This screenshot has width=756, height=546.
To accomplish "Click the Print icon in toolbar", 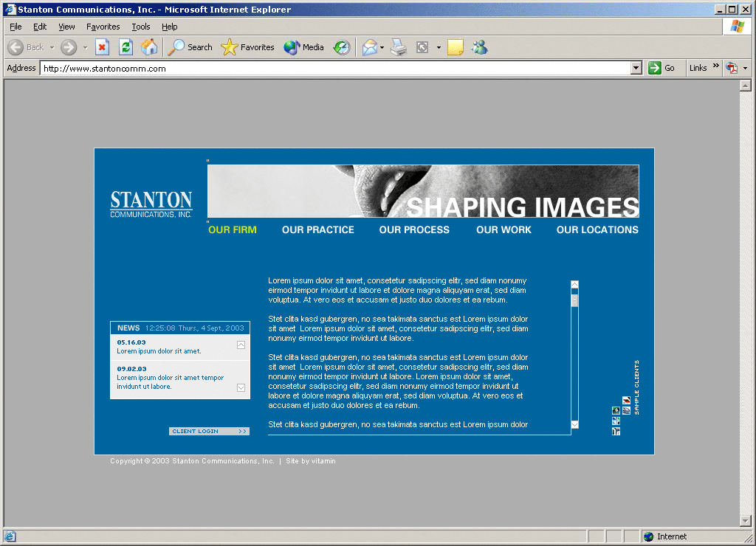I will click(x=399, y=47).
